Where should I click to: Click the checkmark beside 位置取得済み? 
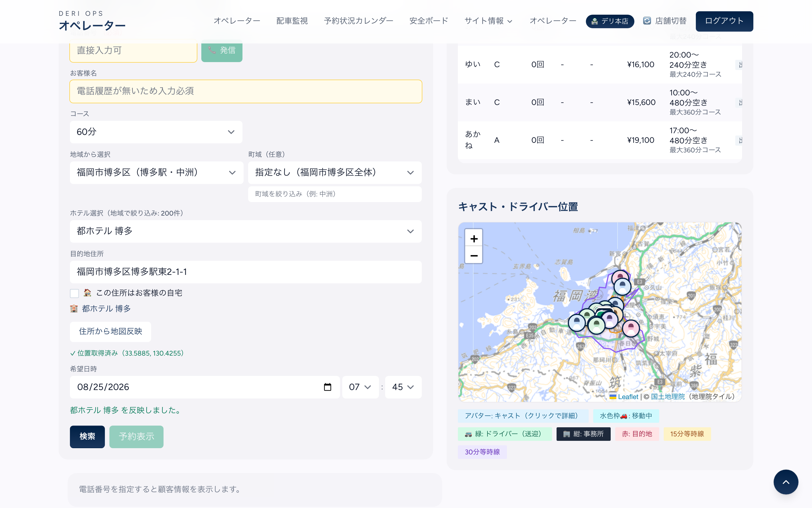tap(72, 353)
